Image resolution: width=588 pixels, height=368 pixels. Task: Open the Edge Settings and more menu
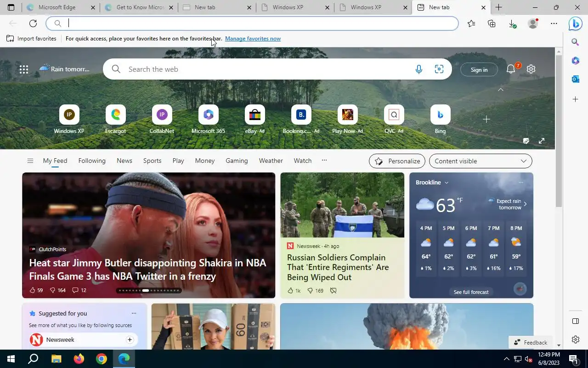pos(554,23)
